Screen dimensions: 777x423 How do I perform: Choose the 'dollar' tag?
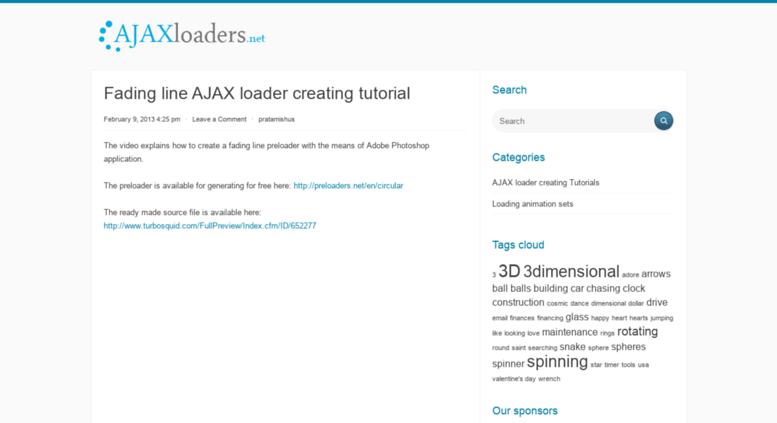tap(636, 304)
